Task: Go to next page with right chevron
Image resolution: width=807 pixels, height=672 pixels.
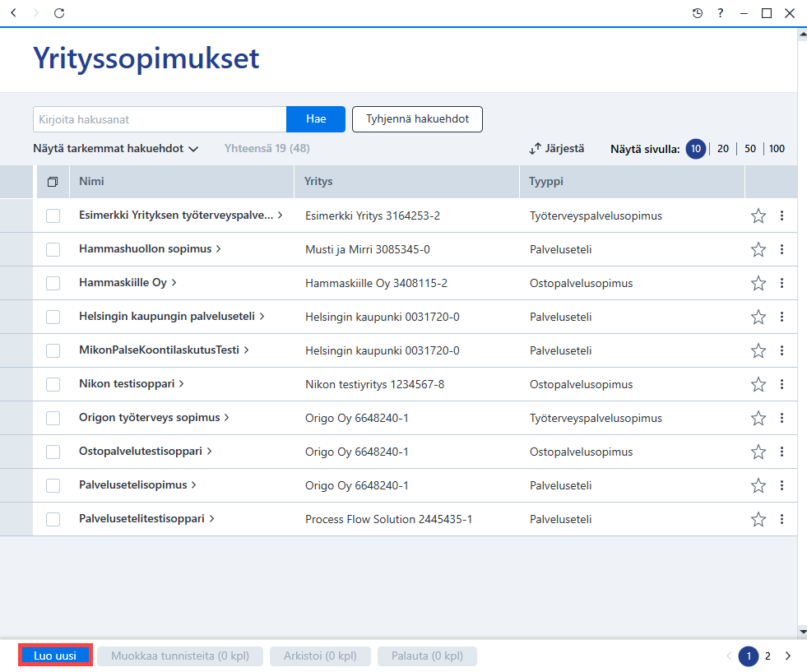Action: coord(788,656)
